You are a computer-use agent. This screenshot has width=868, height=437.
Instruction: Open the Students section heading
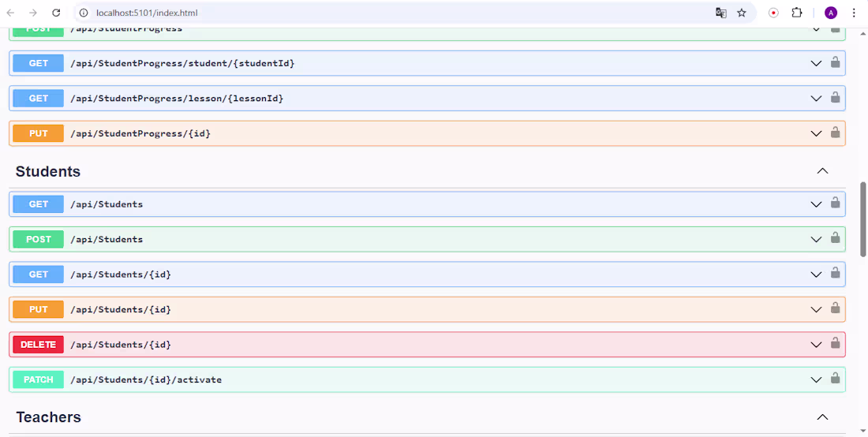(x=48, y=171)
